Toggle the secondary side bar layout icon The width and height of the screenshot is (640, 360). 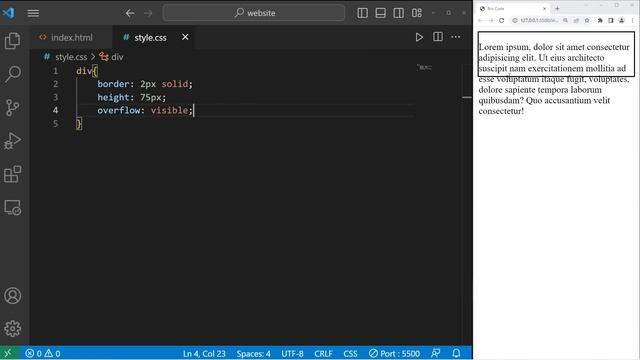click(x=398, y=13)
